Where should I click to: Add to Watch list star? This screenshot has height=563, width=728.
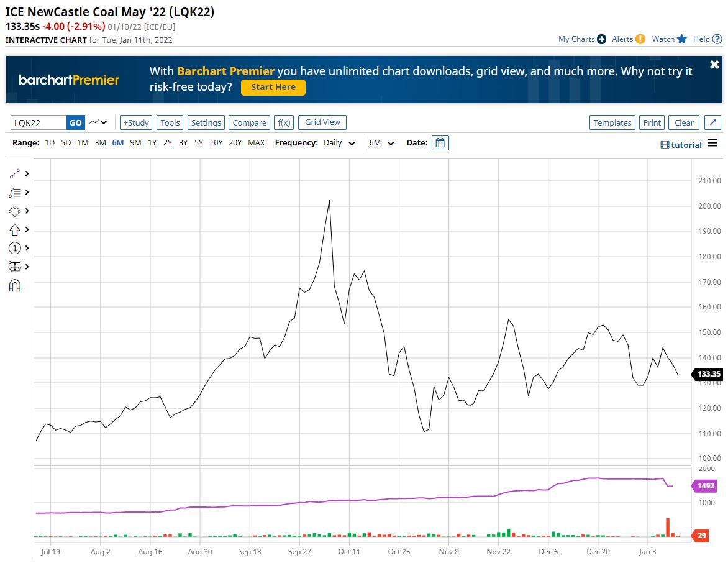click(681, 39)
